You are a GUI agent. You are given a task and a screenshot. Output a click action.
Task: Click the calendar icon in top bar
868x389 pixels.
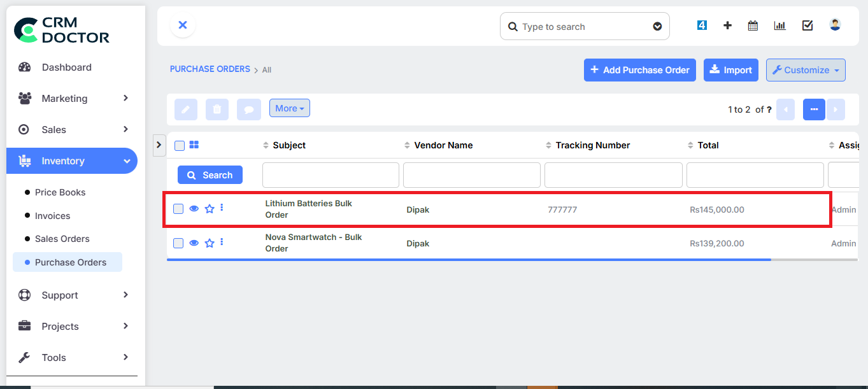pos(753,25)
